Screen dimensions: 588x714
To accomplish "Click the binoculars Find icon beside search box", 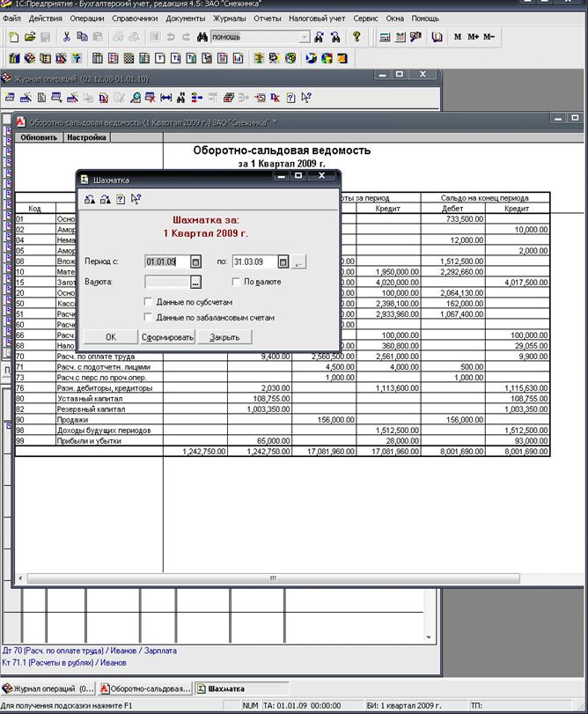I will [202, 37].
